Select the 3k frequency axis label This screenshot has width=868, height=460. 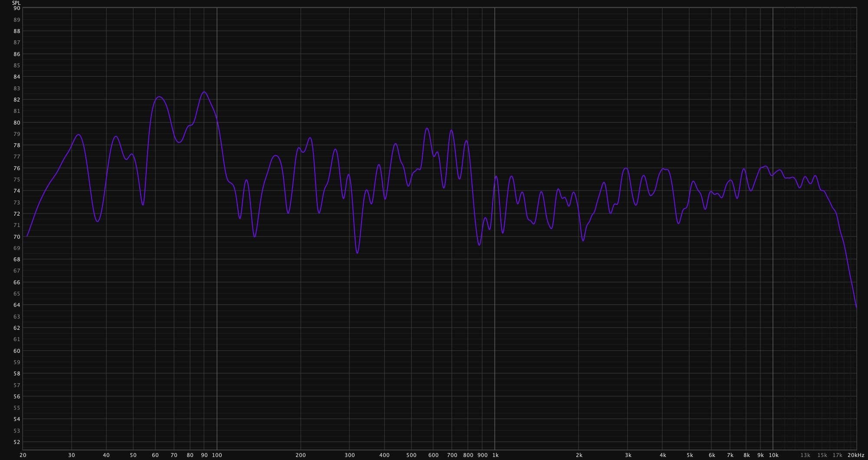[x=628, y=455]
